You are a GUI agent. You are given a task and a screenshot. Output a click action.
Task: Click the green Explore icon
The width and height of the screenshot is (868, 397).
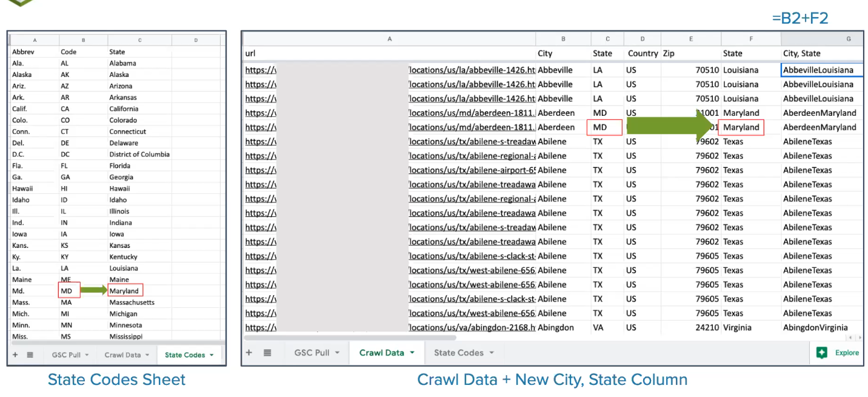[821, 353]
